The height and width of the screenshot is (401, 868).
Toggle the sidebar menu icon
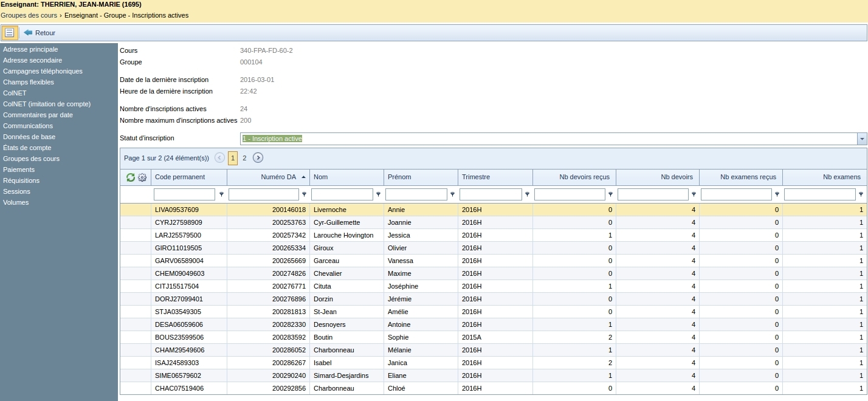tap(9, 33)
